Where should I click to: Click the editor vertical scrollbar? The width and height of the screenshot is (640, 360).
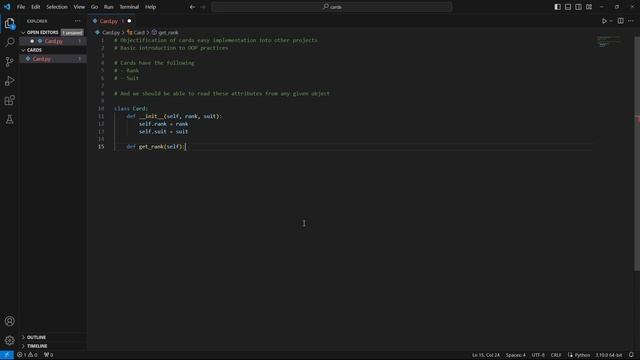click(x=637, y=153)
